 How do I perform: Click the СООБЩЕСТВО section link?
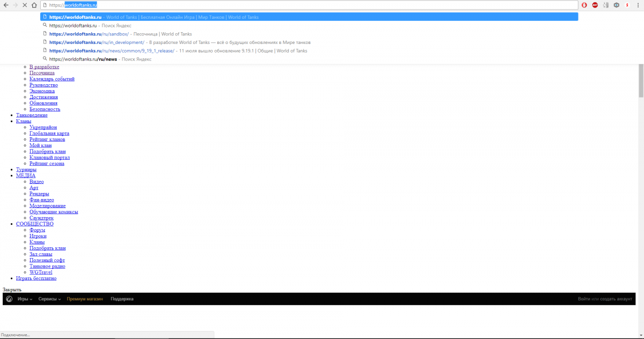point(35,224)
